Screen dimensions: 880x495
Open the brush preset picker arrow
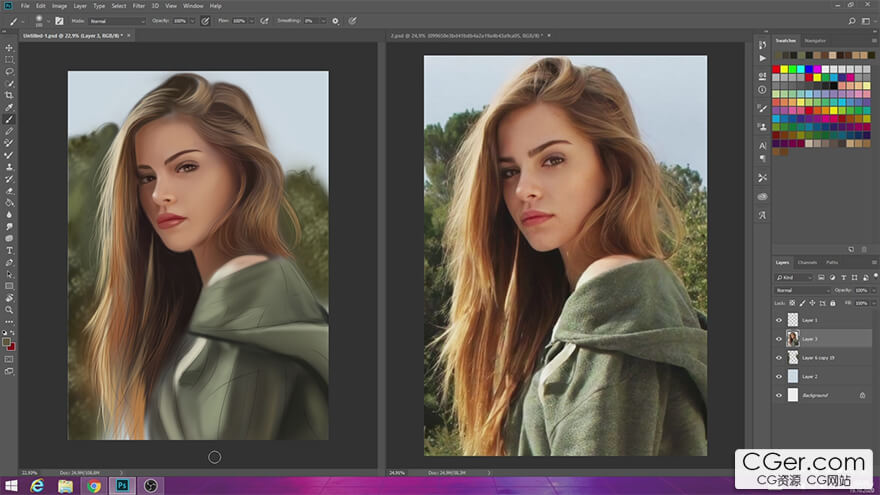(x=48, y=21)
